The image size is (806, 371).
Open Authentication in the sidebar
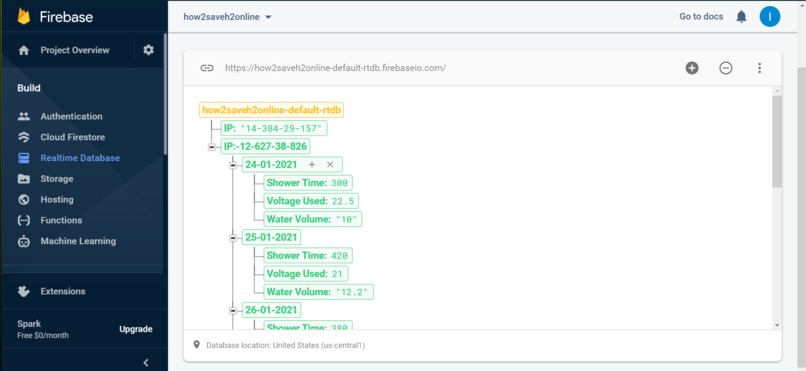coord(71,117)
